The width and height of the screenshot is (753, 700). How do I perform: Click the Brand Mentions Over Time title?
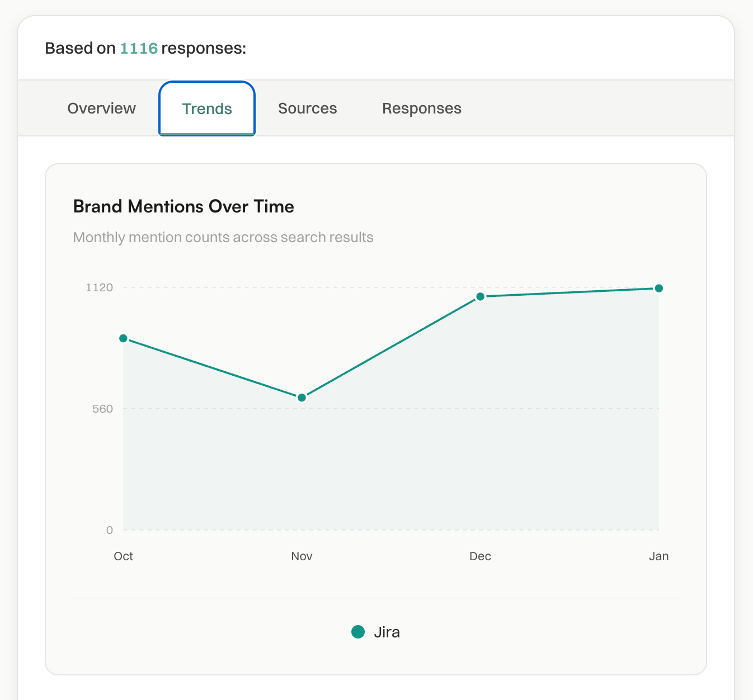[x=183, y=206]
